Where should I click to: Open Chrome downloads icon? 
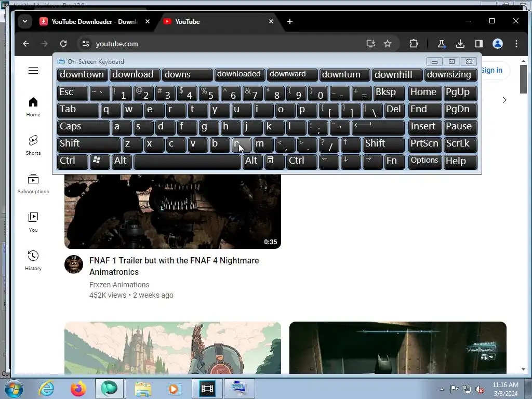460,44
